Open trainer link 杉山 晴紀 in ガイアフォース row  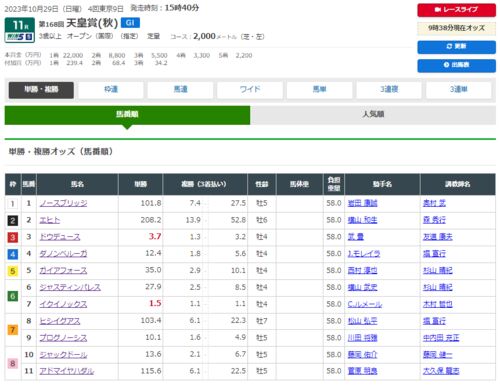(x=438, y=271)
